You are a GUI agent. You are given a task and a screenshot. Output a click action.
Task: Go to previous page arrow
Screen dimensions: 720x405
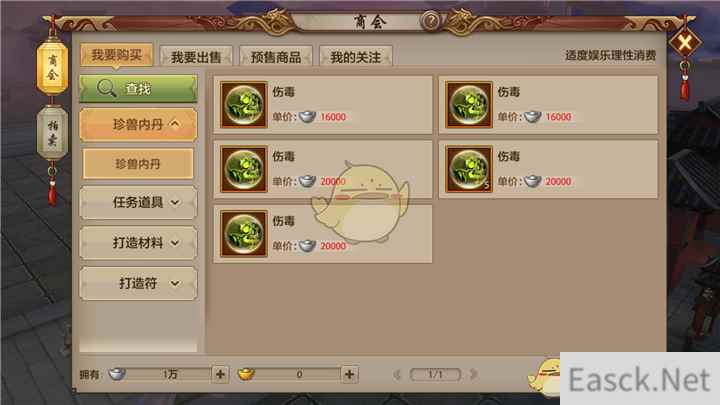[397, 375]
